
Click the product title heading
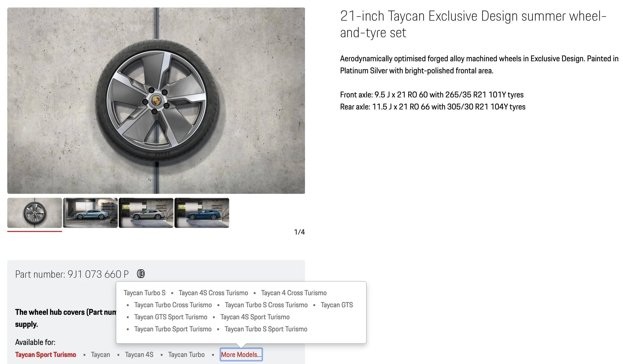473,24
